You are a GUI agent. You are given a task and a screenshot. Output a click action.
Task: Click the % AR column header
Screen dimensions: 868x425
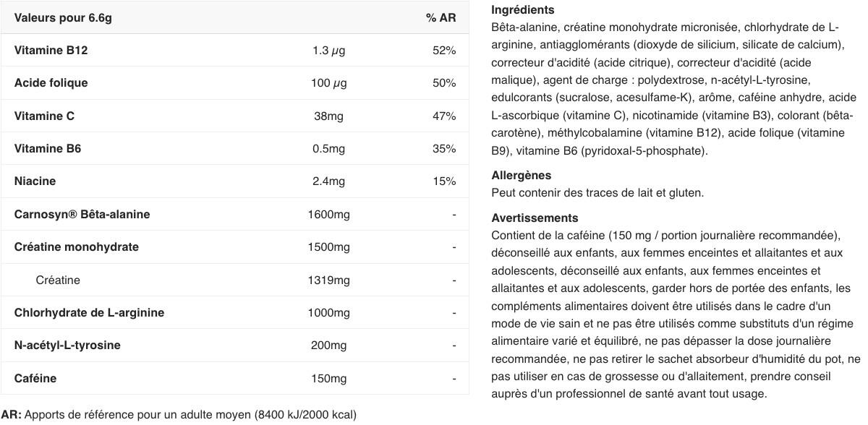[x=441, y=17]
